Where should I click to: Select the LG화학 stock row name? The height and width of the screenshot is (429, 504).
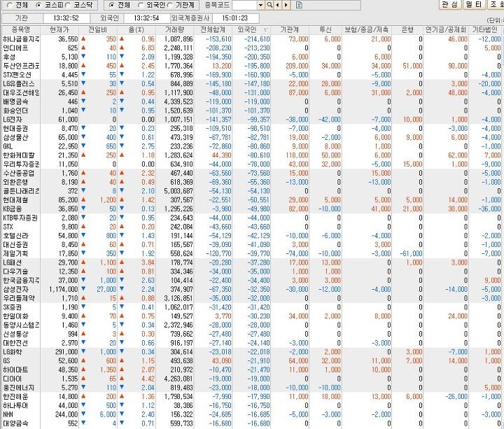pyautogui.click(x=13, y=352)
